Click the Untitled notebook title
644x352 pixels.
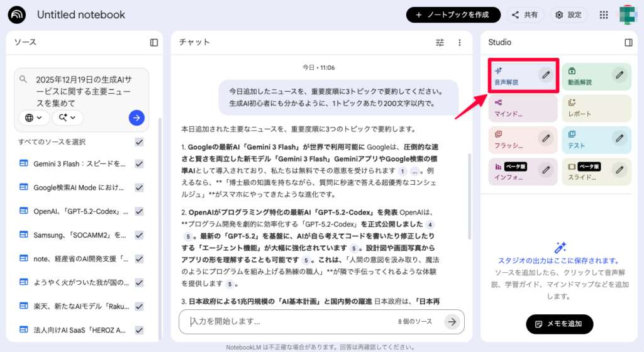click(81, 14)
